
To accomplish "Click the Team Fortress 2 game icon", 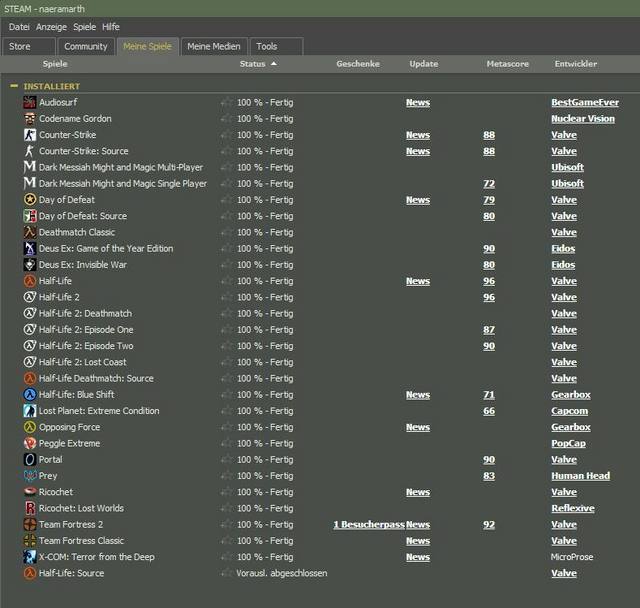I will point(30,525).
